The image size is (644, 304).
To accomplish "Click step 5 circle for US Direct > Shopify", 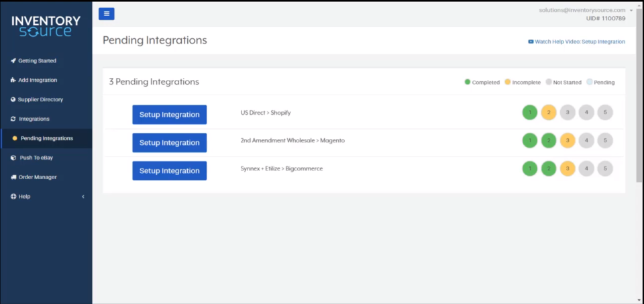I will [605, 112].
